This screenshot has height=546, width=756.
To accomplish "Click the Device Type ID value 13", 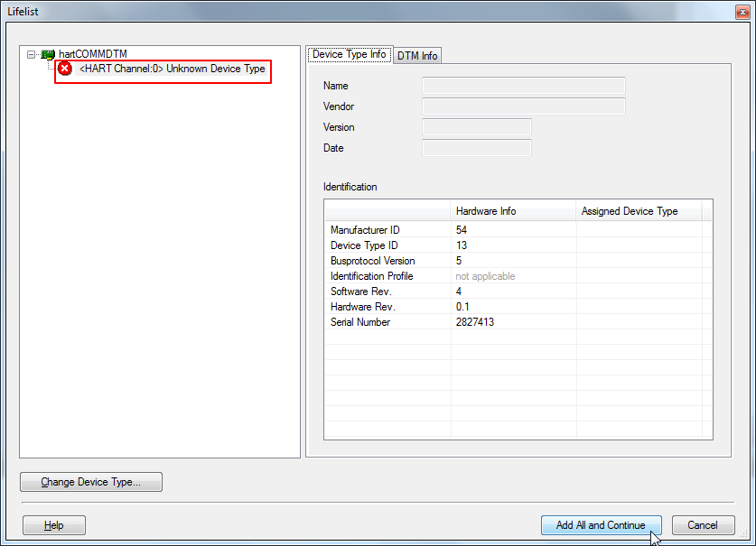I will click(462, 245).
